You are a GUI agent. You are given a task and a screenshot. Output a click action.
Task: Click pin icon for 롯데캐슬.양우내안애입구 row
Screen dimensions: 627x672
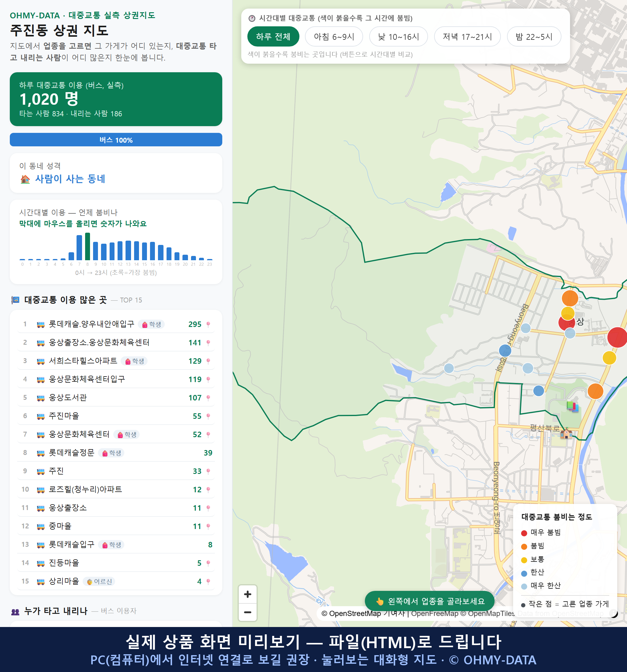coord(208,324)
